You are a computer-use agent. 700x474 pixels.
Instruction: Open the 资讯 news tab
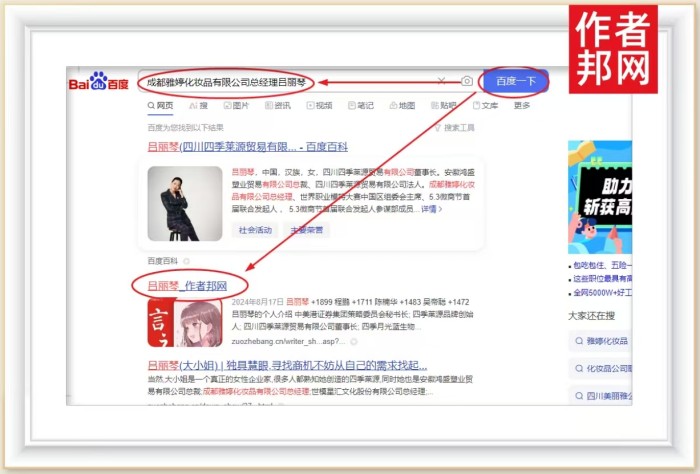[278, 105]
